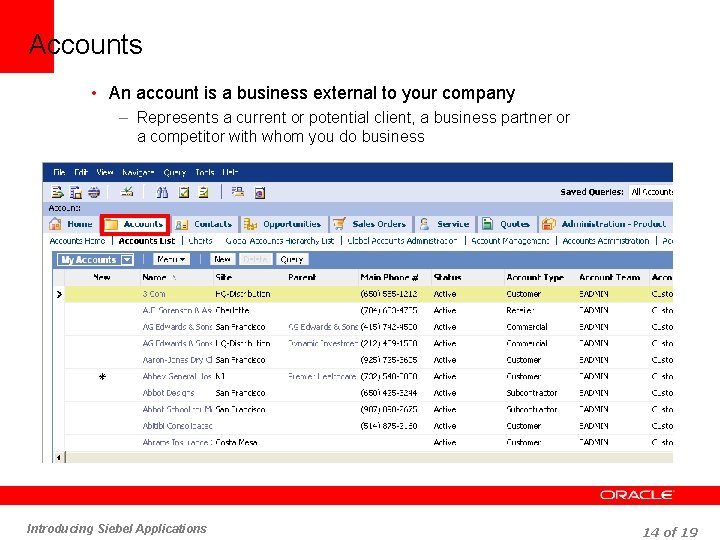The image size is (720, 540).
Task: Open the Service screen tab
Action: pos(445,224)
